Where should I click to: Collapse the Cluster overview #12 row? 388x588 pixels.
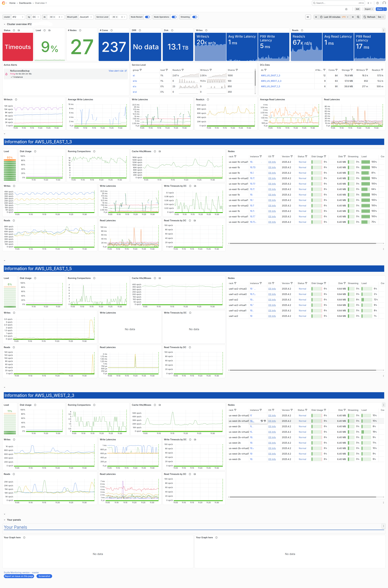4,24
